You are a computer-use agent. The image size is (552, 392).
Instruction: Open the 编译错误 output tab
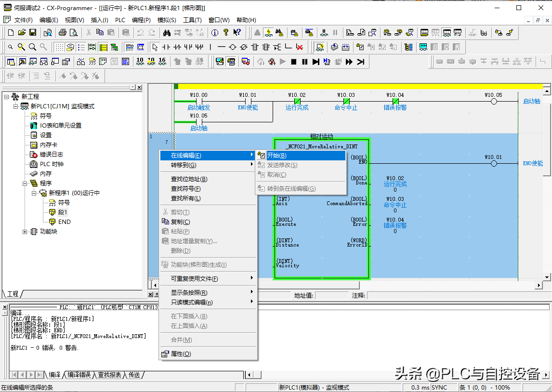pos(79,375)
